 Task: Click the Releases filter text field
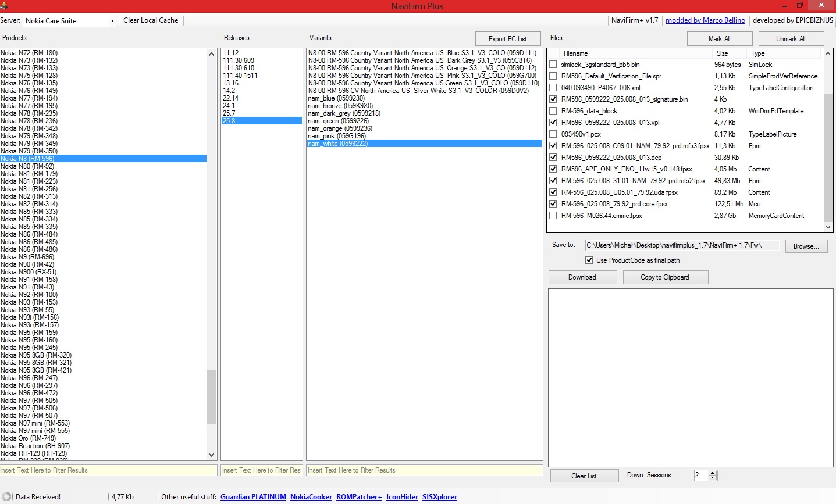(262, 470)
